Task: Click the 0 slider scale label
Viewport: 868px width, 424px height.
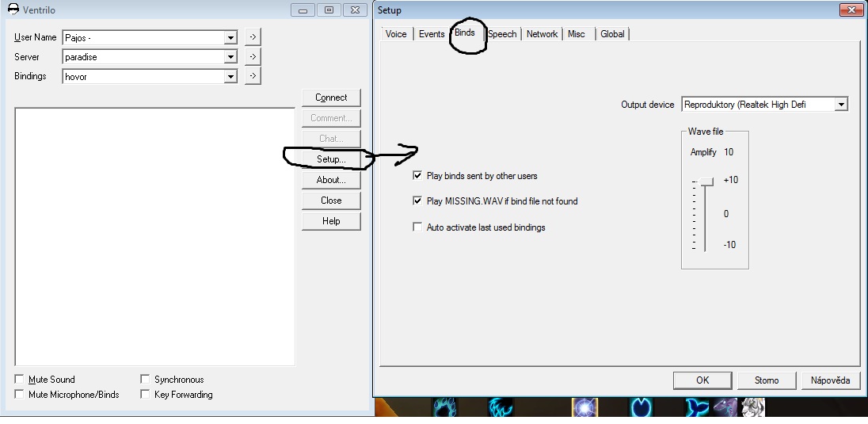Action: pos(726,213)
